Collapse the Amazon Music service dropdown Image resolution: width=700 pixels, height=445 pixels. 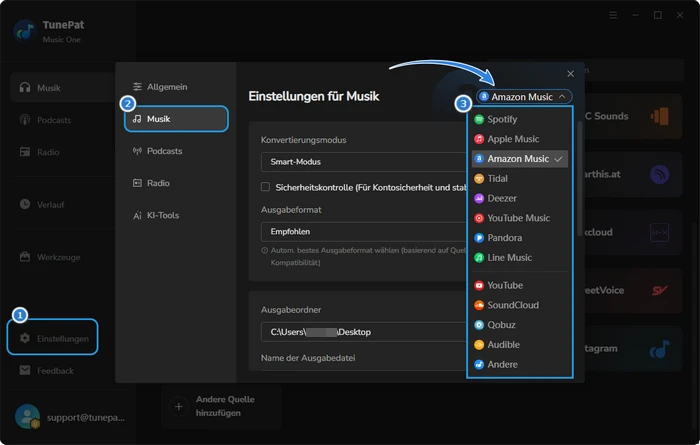click(x=524, y=96)
